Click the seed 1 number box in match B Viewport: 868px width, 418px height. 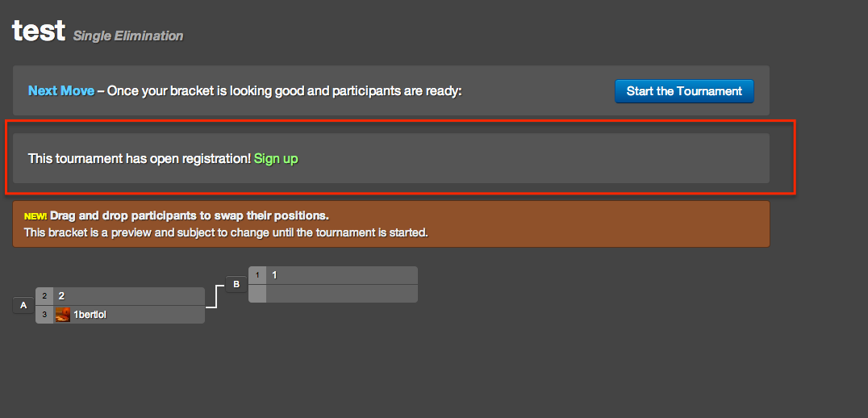pyautogui.click(x=257, y=275)
